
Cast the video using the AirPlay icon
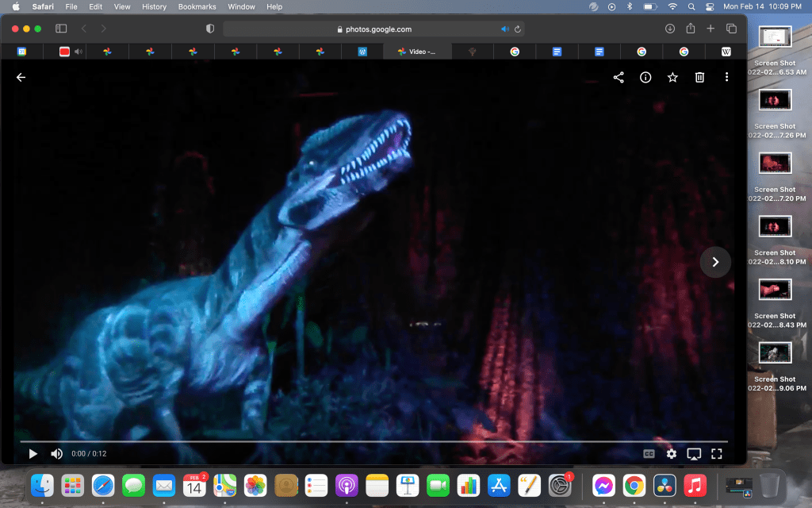pos(694,454)
